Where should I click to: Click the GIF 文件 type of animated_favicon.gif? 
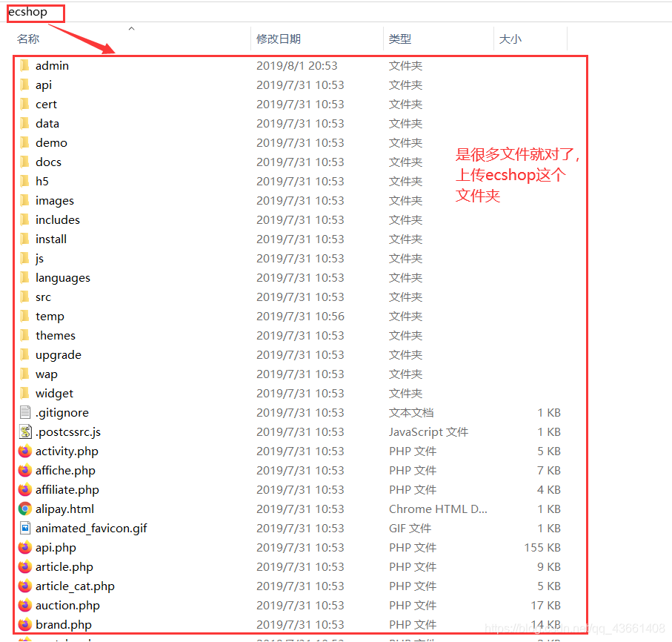click(x=410, y=529)
